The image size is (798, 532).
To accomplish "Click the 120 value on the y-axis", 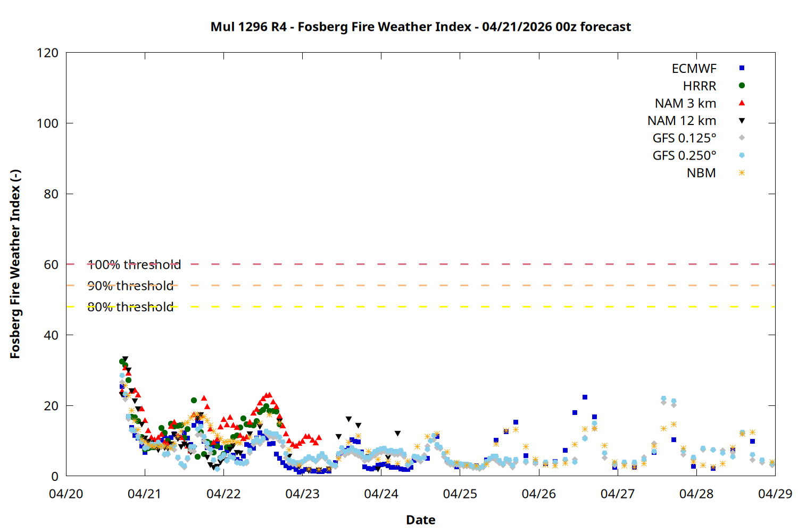I will [x=47, y=53].
